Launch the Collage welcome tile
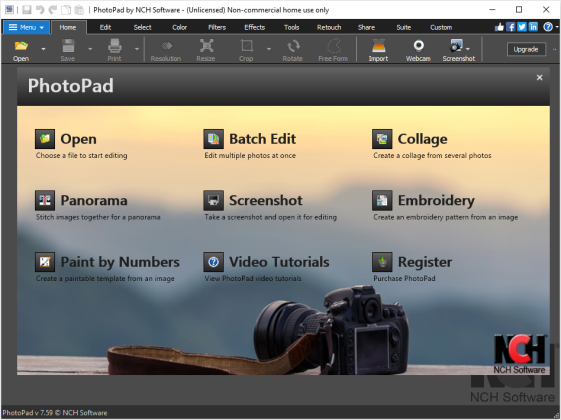Image resolution: width=561 pixels, height=420 pixels. [x=432, y=145]
